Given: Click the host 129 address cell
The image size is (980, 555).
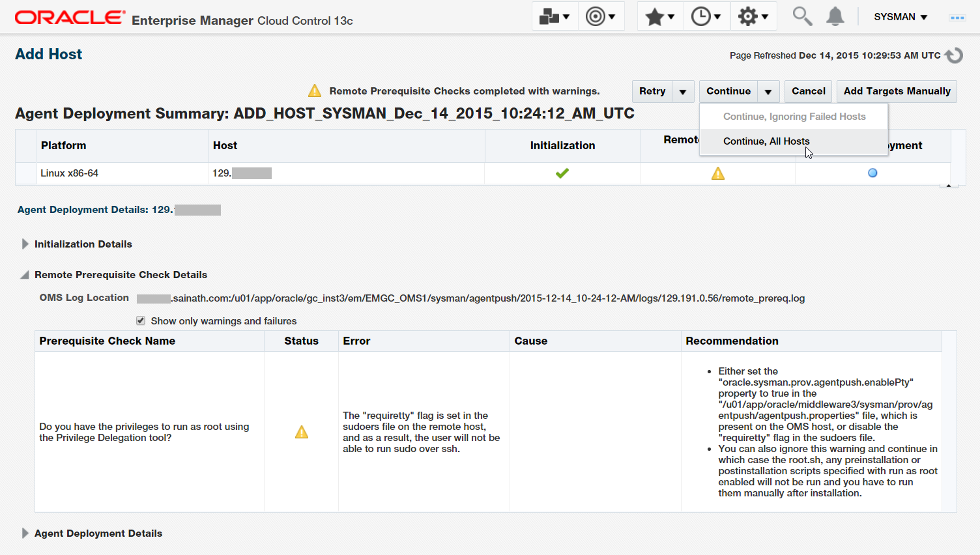Looking at the screenshot, I should pos(347,173).
